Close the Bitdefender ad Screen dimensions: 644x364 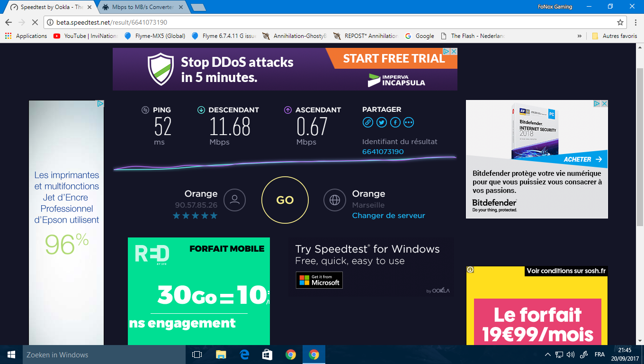pyautogui.click(x=604, y=103)
